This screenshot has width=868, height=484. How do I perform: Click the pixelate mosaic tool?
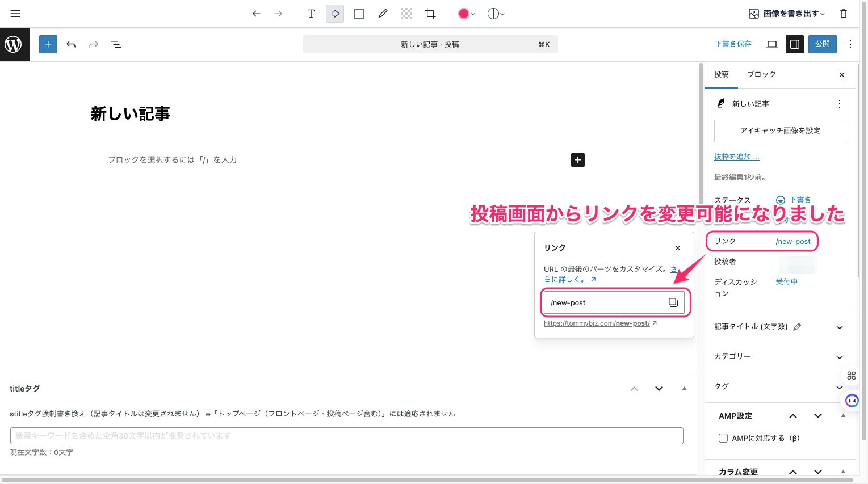point(406,14)
